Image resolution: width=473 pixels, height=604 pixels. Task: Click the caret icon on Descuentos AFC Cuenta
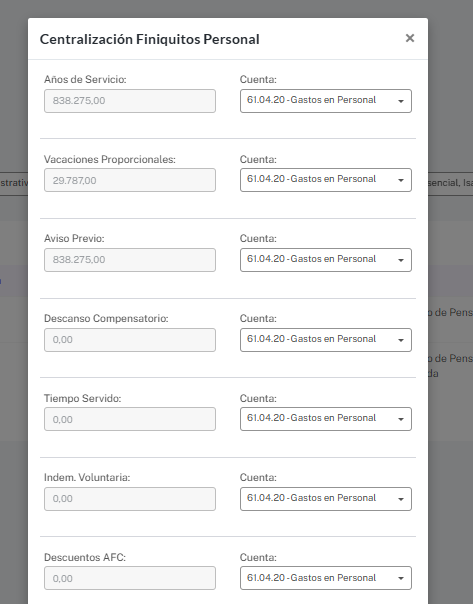(401, 578)
